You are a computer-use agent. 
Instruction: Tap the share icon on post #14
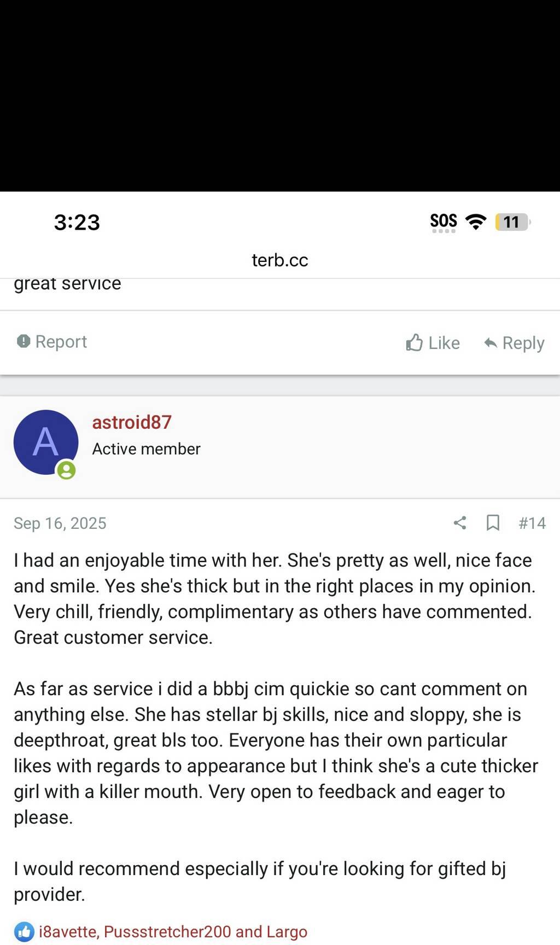click(x=460, y=523)
